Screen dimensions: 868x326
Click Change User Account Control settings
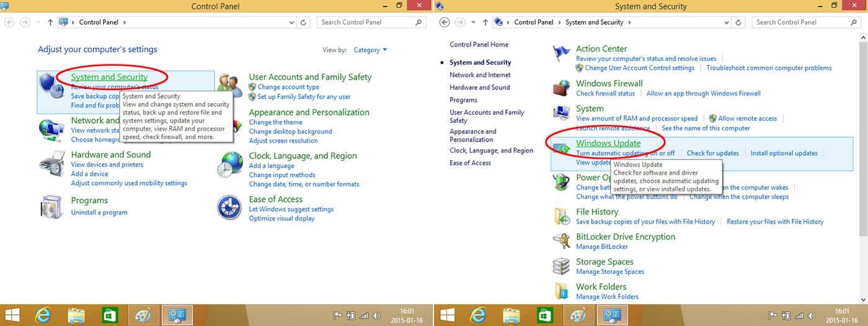coord(639,68)
